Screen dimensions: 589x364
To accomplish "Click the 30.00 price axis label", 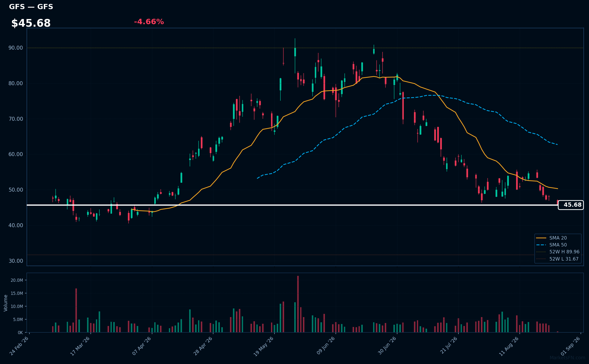I will 16,261.
